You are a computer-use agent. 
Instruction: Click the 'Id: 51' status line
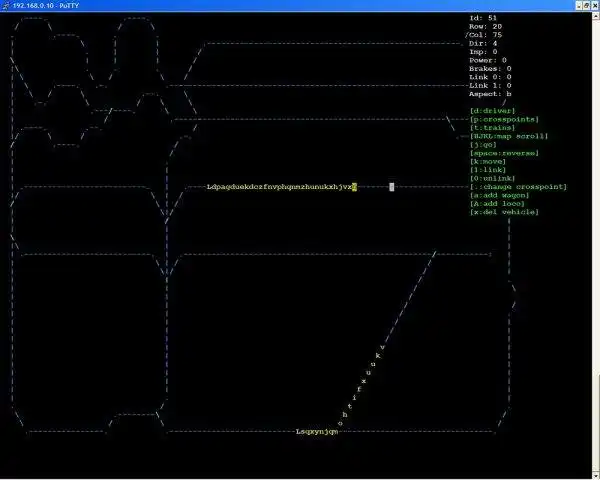point(483,18)
